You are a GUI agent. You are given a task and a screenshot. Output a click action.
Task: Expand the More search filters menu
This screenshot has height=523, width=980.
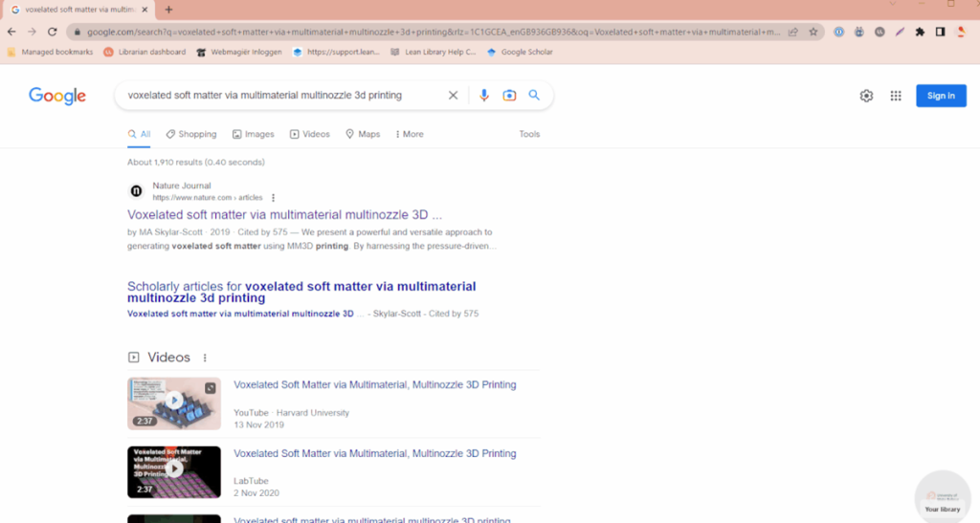[x=410, y=135]
